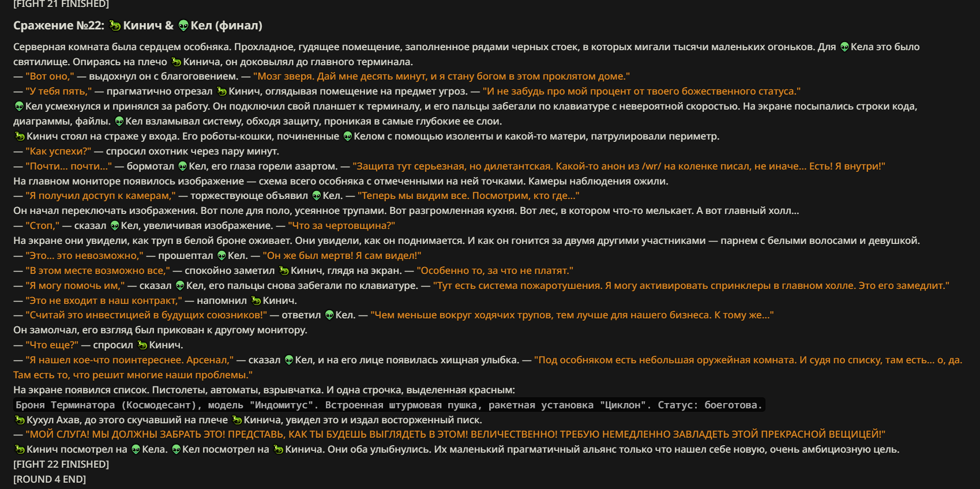Click the orange quote "Я нашел кое-что поинтереснее. Арсенал,"
The width and height of the screenshot is (980, 489).
click(130, 360)
